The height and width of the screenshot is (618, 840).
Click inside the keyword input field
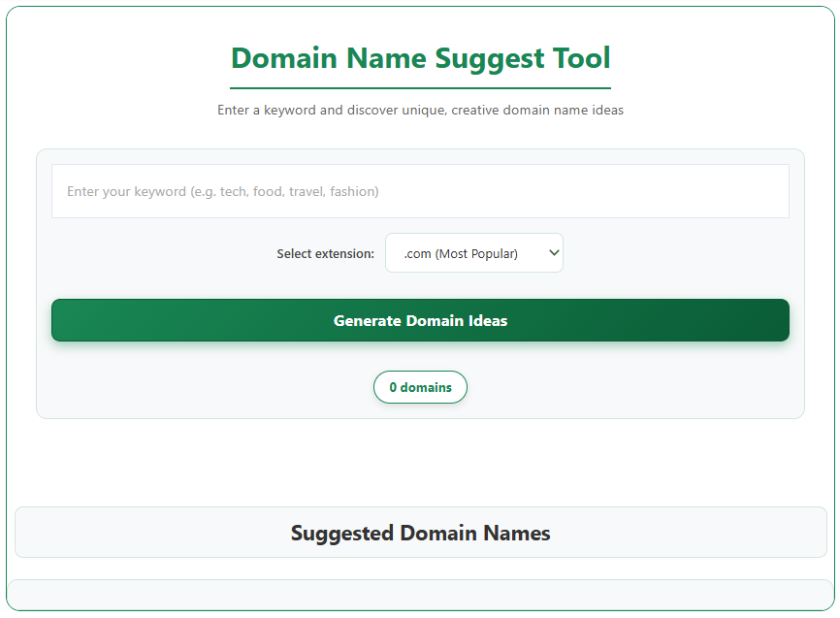click(420, 191)
